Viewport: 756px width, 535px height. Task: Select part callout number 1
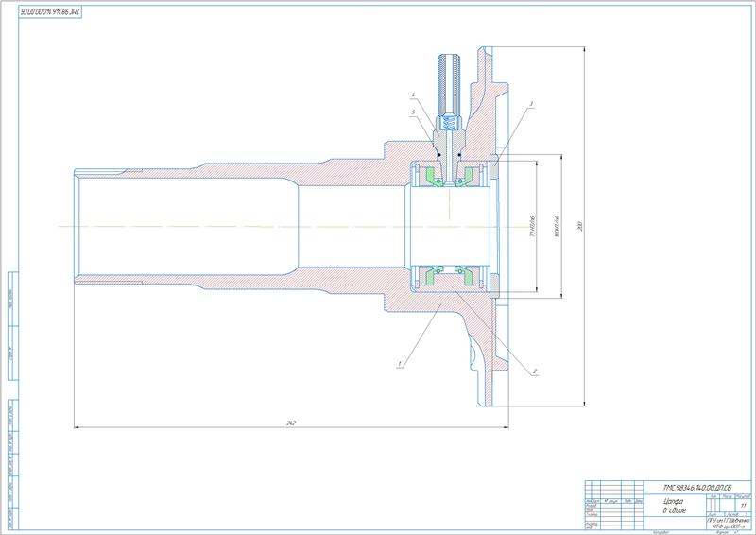pyautogui.click(x=399, y=362)
